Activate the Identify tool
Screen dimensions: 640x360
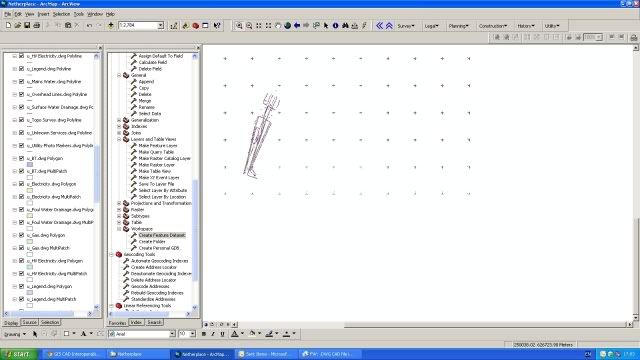[x=336, y=26]
